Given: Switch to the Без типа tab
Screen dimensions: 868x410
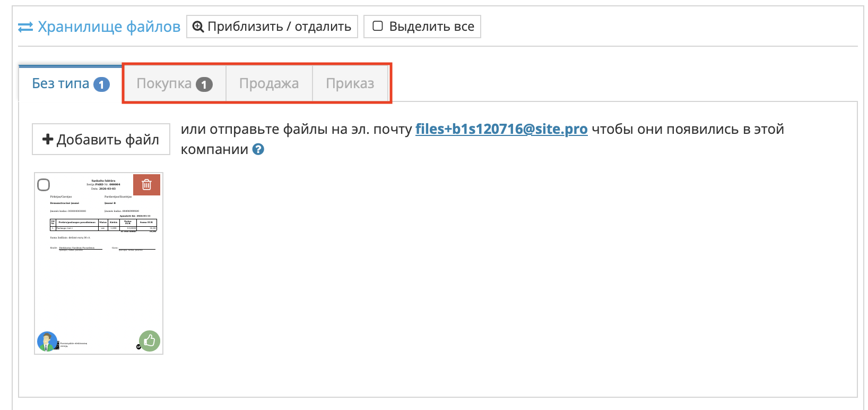Looking at the screenshot, I should point(71,84).
